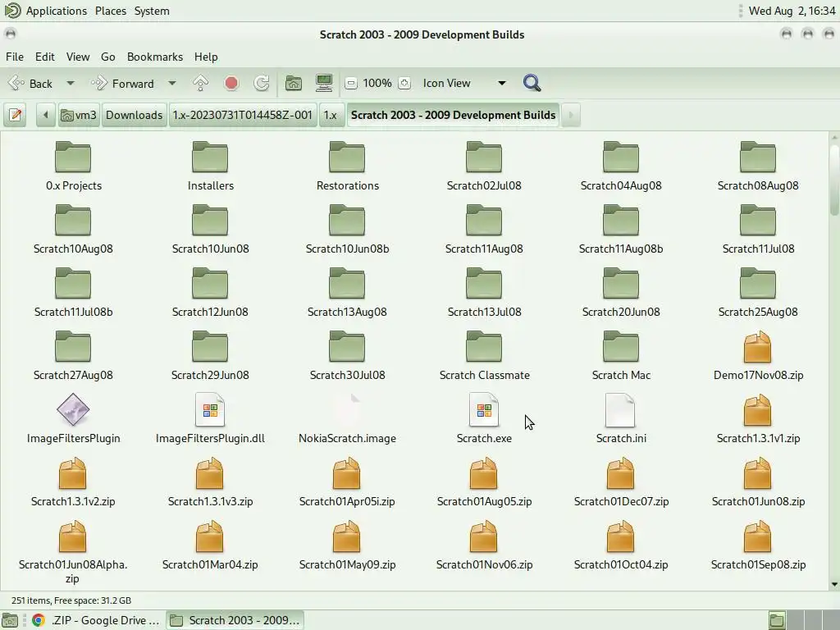
Task: Click the red Stop loading icon
Action: pyautogui.click(x=231, y=83)
